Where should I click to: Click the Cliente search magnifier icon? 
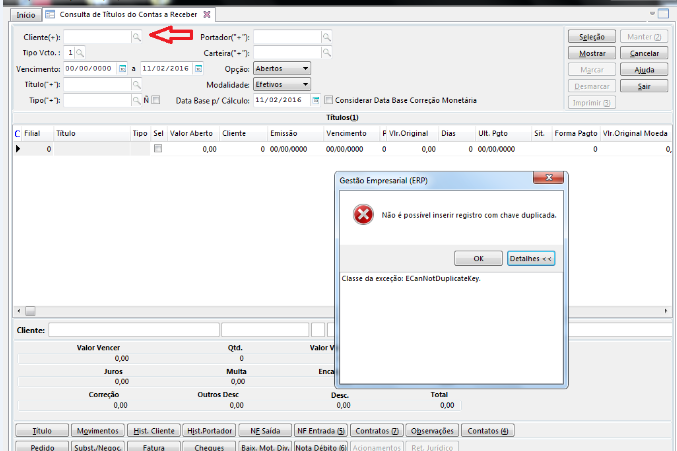pyautogui.click(x=137, y=36)
